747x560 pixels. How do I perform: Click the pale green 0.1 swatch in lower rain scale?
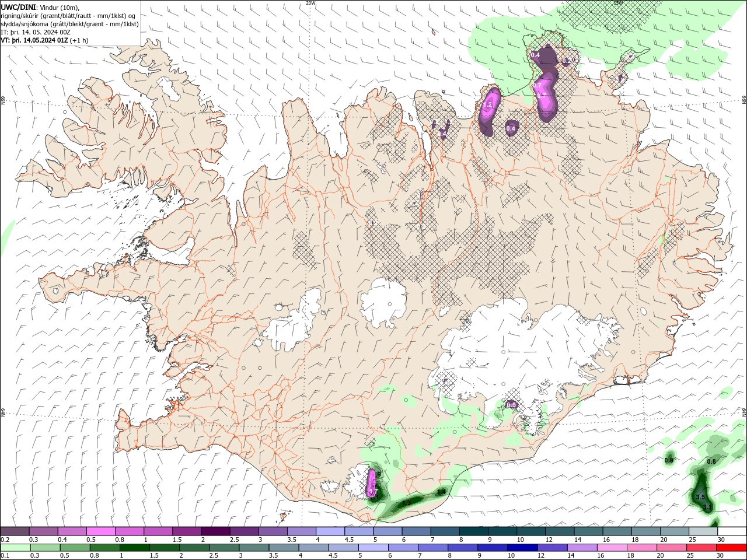click(x=15, y=548)
